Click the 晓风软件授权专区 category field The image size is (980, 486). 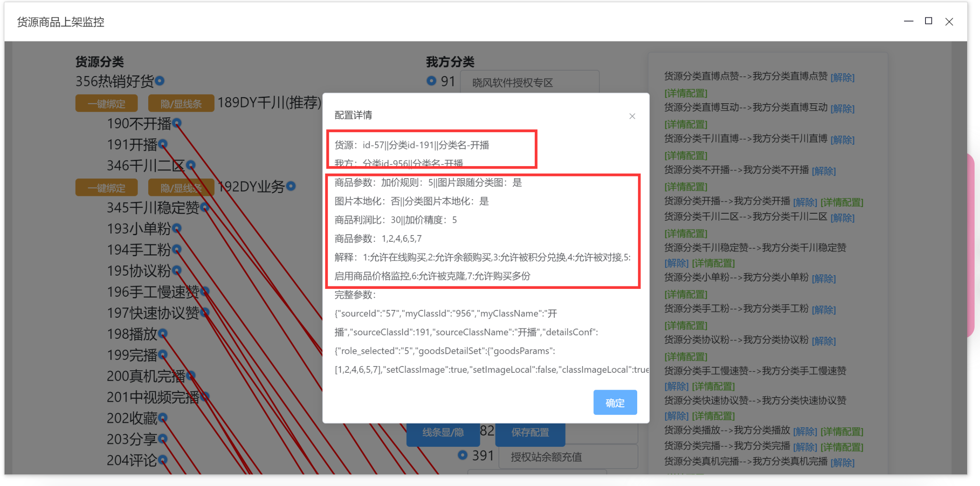click(529, 82)
